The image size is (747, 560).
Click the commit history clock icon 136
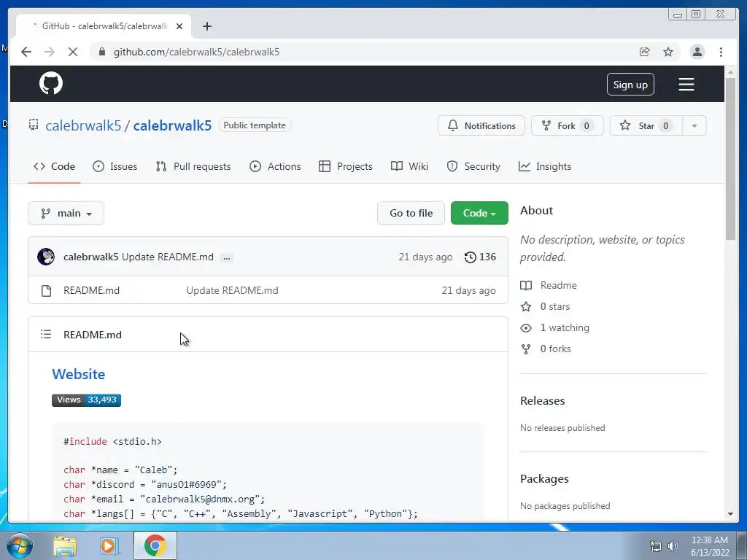480,257
